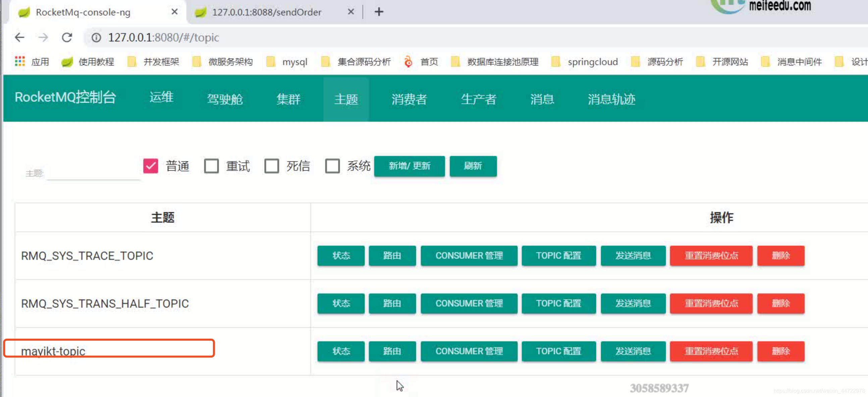This screenshot has height=397, width=868.
Task: Select the RMQ_SYS_TRANS_HALF_TOPIC topic name
Action: coord(105,304)
